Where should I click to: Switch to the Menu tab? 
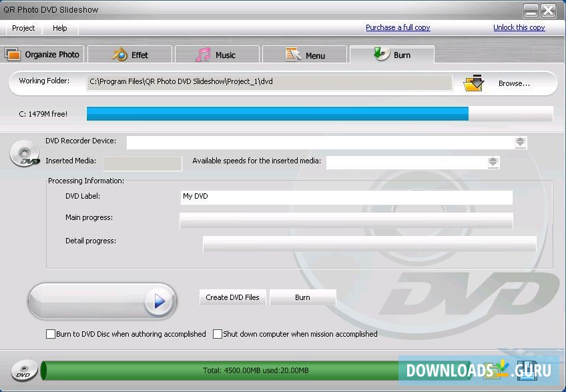(304, 55)
